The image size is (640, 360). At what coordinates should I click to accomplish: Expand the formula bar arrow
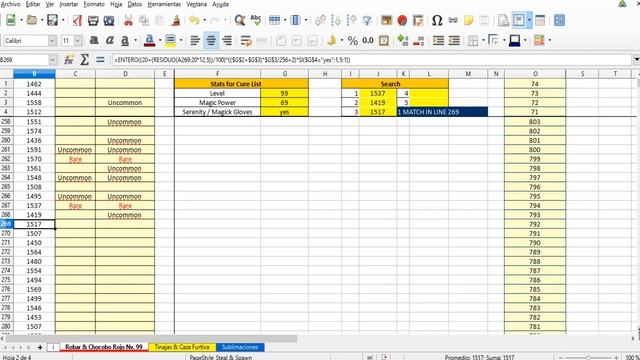tap(636, 60)
